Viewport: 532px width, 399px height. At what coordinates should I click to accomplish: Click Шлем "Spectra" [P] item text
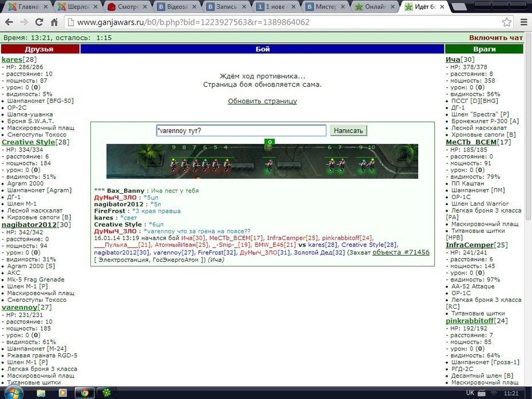coord(480,114)
